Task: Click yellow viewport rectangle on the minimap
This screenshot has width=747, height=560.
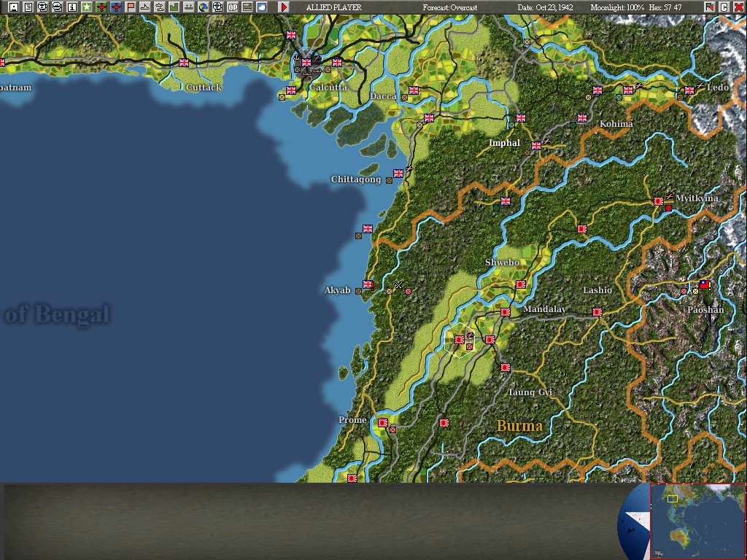Action: click(x=672, y=499)
